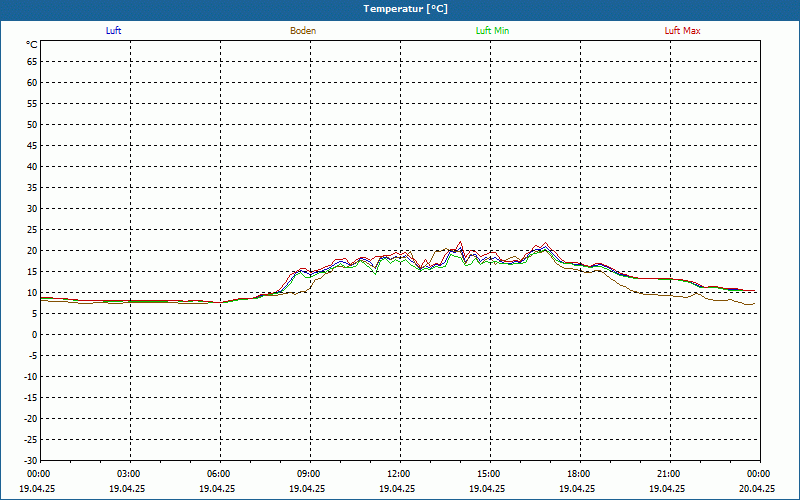Click the 45 y-axis value
This screenshot has width=800, height=500.
(x=32, y=146)
